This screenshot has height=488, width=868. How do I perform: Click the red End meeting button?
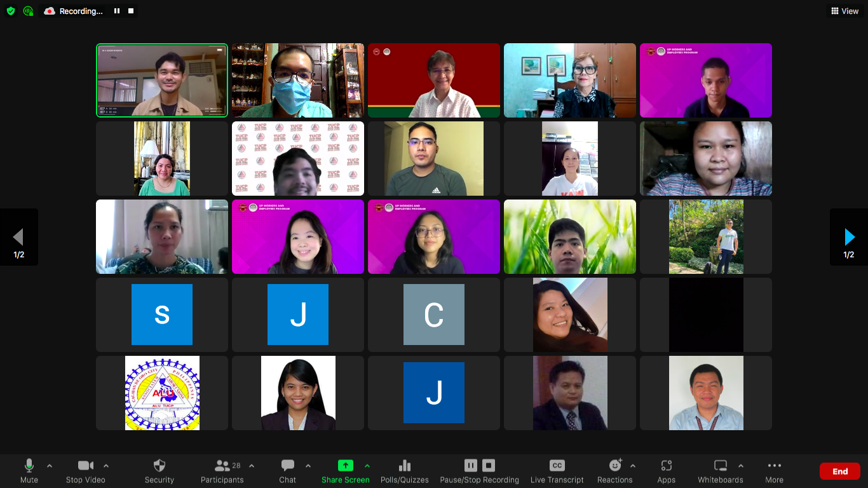(x=839, y=471)
